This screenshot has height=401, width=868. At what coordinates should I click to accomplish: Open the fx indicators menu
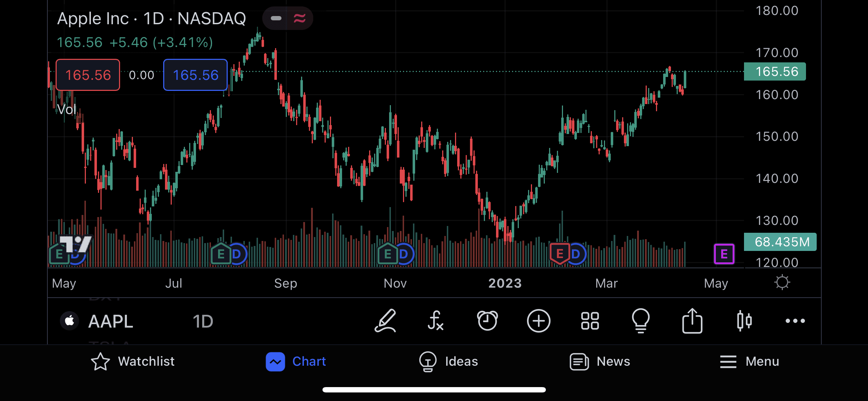[435, 321]
